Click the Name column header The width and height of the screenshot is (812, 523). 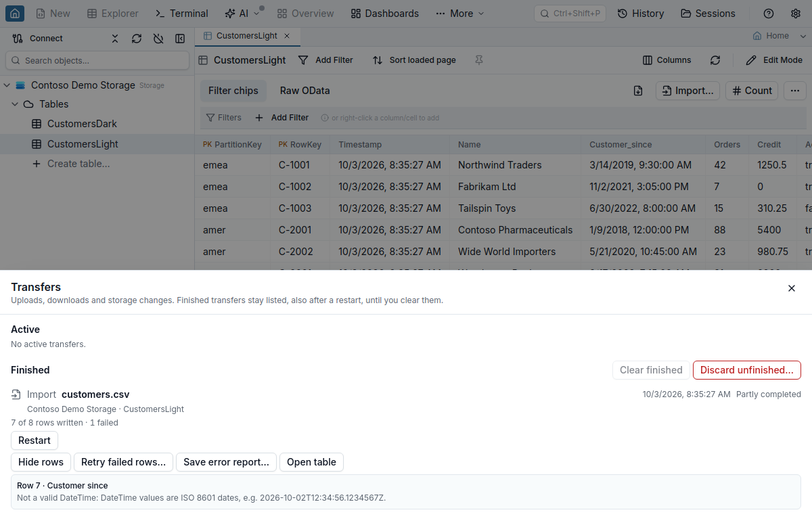(x=516, y=145)
